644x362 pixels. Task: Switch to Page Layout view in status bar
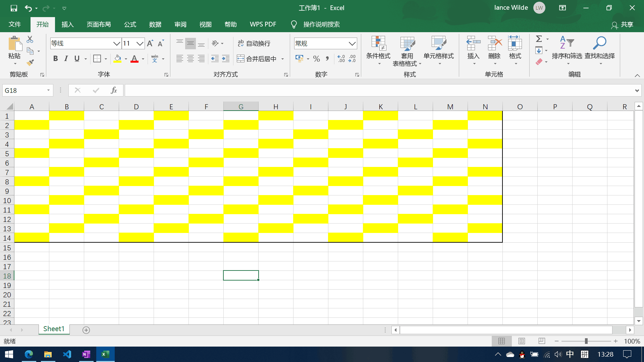click(522, 341)
